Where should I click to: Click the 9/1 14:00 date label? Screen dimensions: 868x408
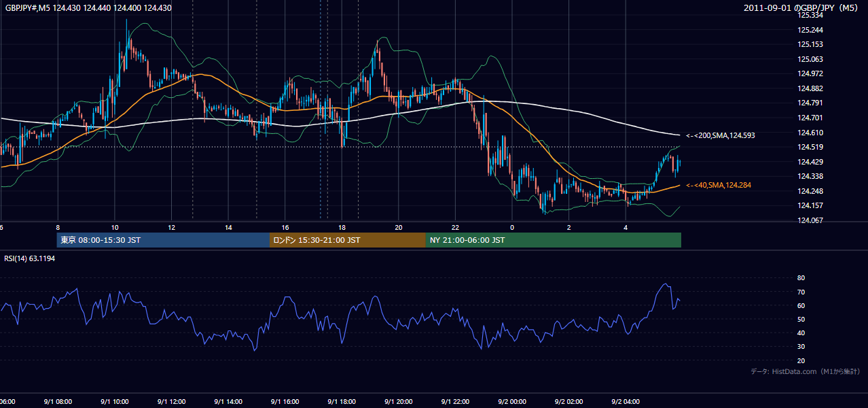pos(228,401)
